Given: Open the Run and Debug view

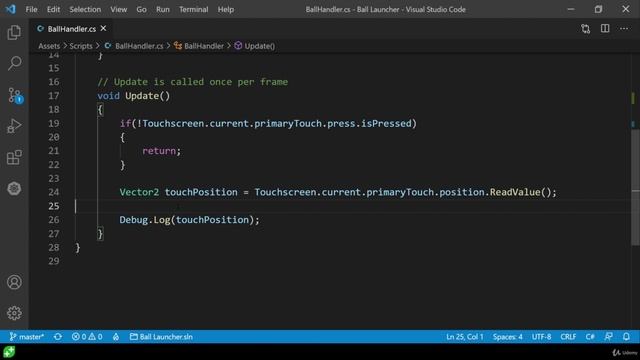Looking at the screenshot, I should [14, 126].
